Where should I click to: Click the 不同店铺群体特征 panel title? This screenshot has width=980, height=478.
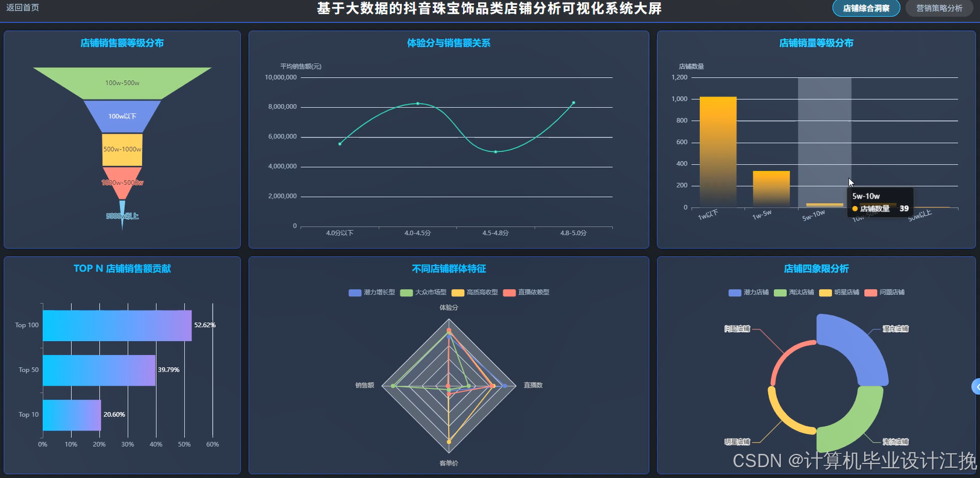click(x=449, y=269)
